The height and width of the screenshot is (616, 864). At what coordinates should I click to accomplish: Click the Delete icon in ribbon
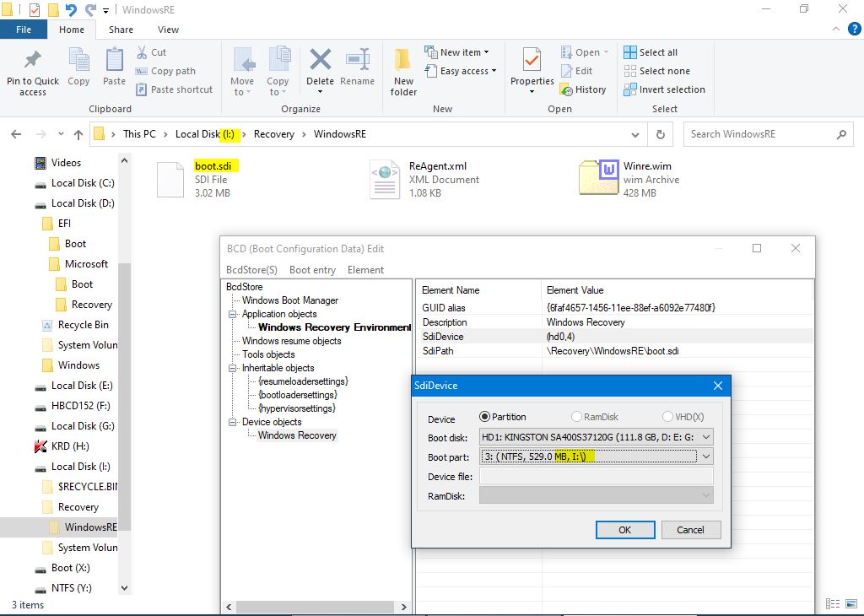point(320,62)
